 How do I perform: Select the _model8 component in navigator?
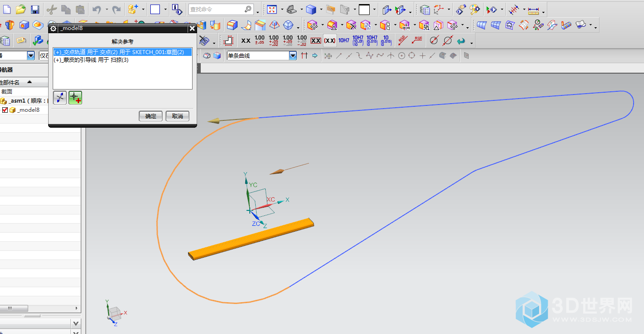point(28,110)
